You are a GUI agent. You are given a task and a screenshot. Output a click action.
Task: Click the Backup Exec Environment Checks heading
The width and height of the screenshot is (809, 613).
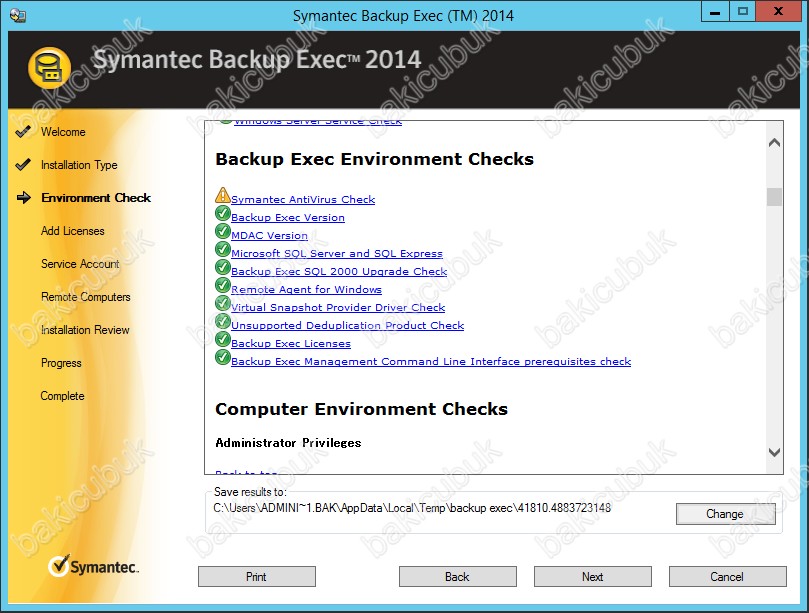point(375,159)
